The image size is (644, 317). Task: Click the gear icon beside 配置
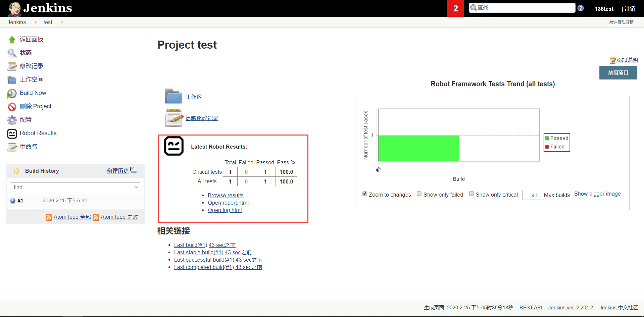(12, 120)
